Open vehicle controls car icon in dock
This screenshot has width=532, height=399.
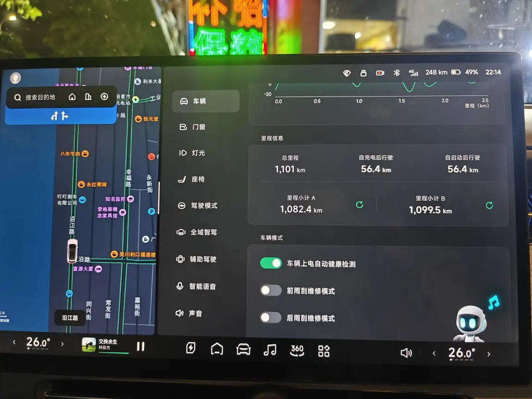point(243,349)
